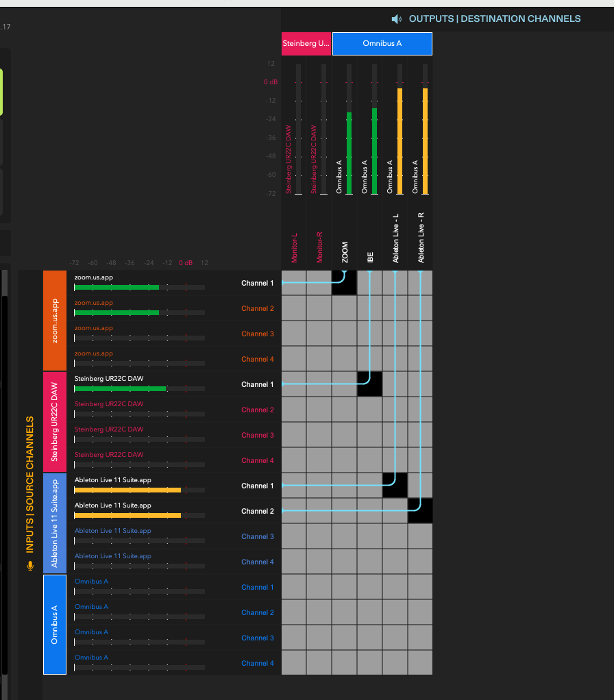Click the Ableton Live - L output name
614x700 pixels.
tap(395, 238)
